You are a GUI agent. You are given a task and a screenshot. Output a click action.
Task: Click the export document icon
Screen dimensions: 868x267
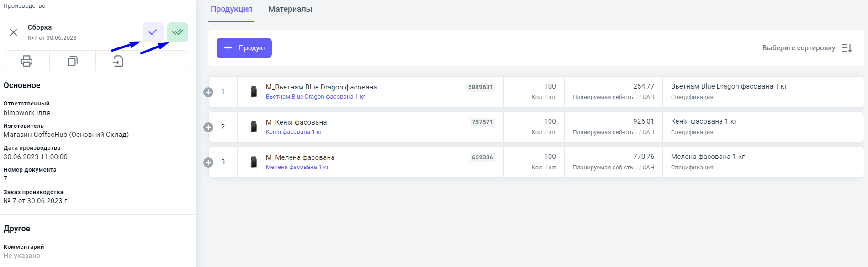pos(118,61)
